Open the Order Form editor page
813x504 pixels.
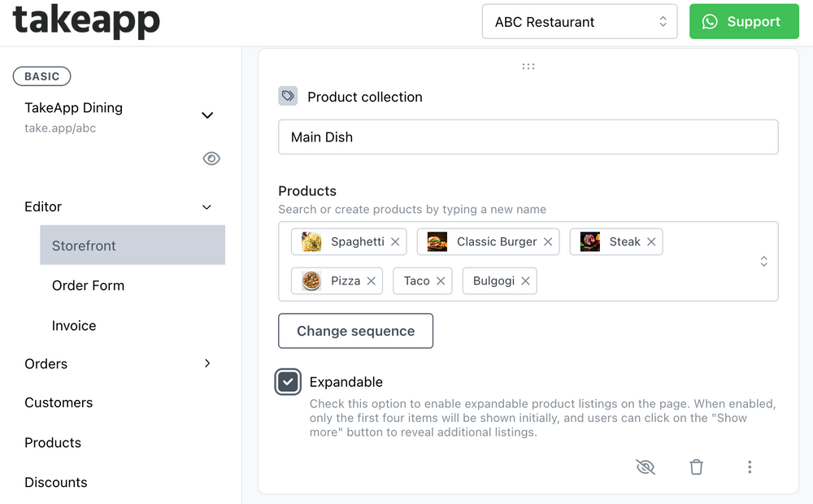click(x=88, y=285)
